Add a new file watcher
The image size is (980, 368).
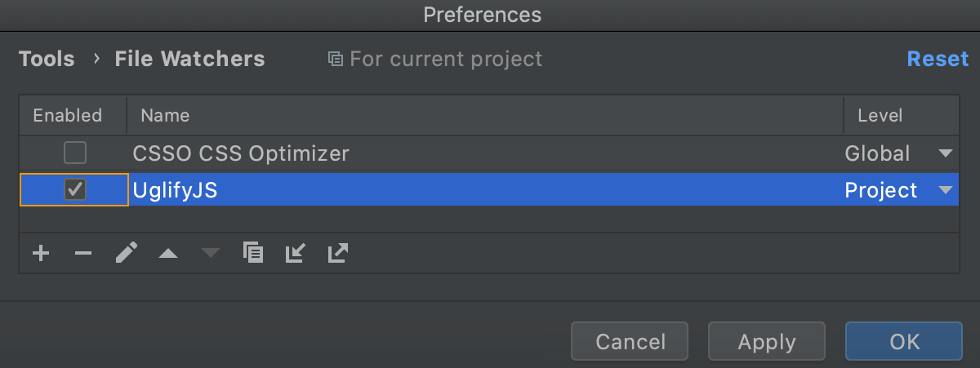click(40, 253)
